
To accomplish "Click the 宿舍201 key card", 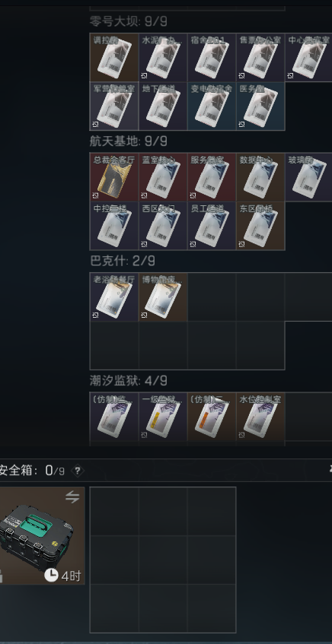I will coord(212,58).
